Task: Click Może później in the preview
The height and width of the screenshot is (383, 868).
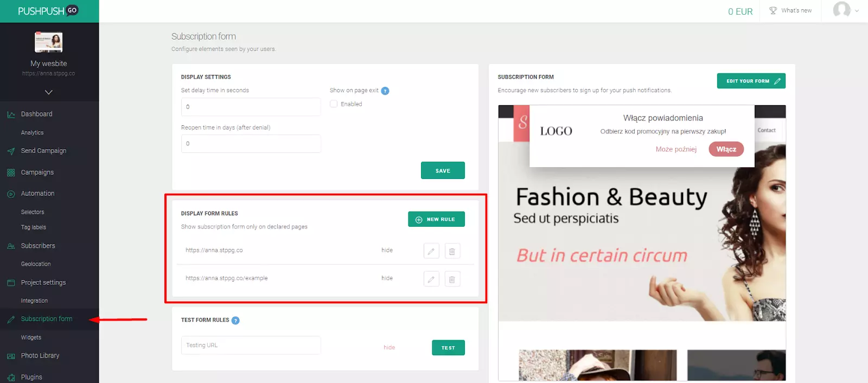Action: click(676, 149)
